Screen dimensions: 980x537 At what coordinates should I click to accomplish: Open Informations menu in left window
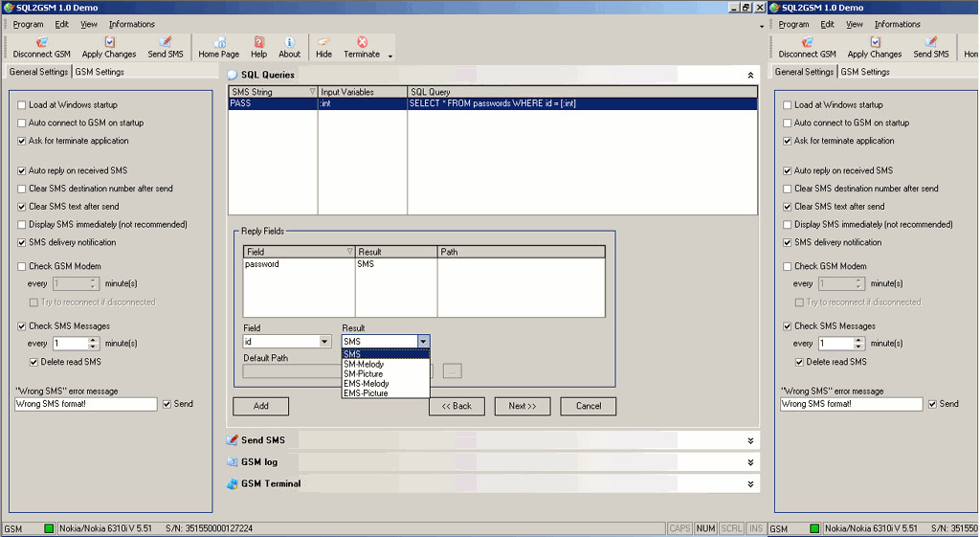pos(132,24)
